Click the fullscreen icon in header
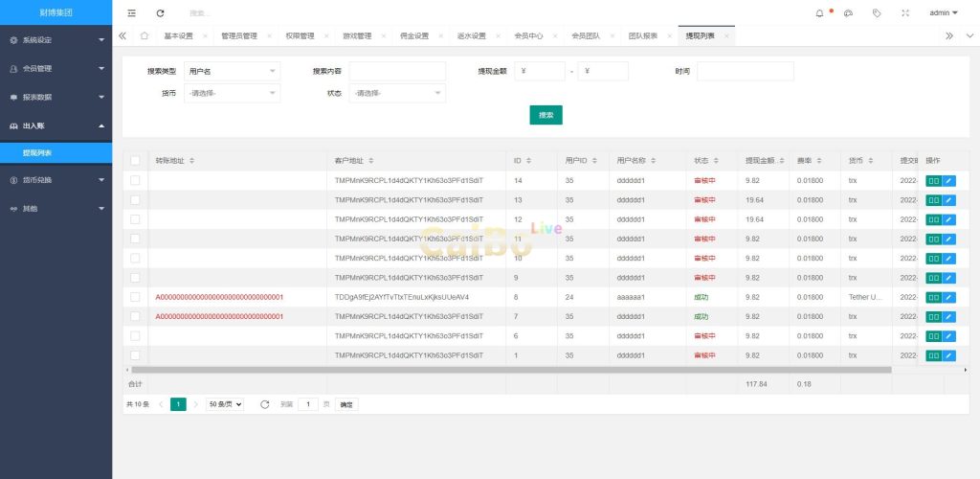 (x=905, y=13)
